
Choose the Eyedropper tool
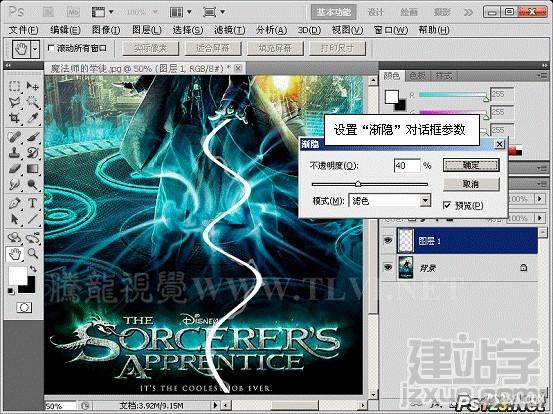(32, 118)
